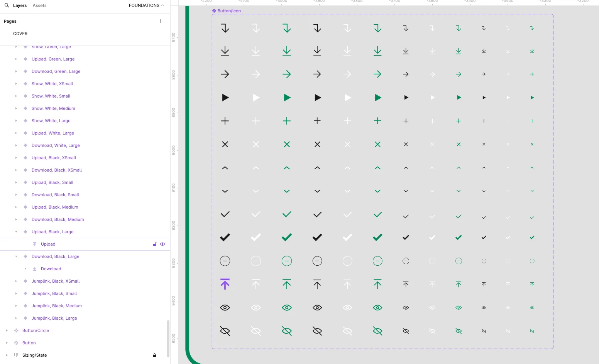The width and height of the screenshot is (599, 364).
Task: Collapse the Download, Black, Large layer
Action: click(16, 256)
